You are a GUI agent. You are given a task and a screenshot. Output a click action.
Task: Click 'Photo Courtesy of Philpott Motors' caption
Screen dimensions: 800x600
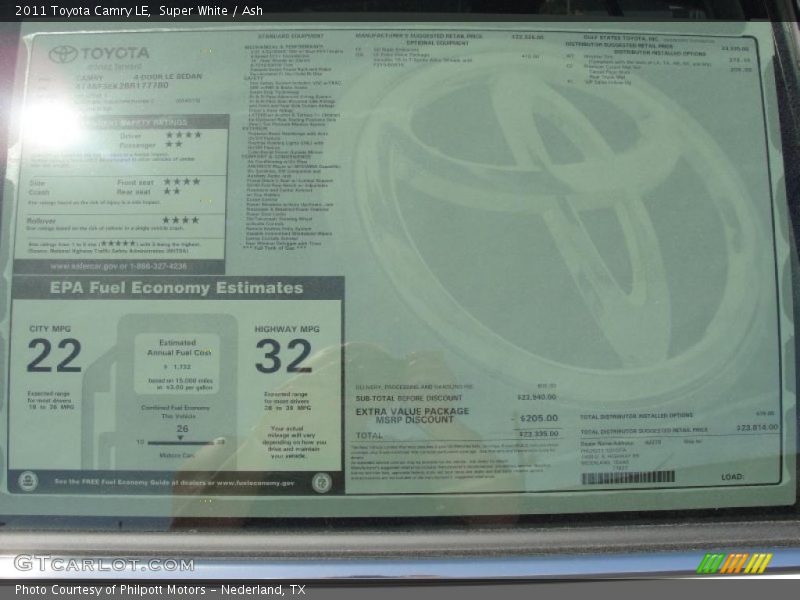pyautogui.click(x=110, y=590)
